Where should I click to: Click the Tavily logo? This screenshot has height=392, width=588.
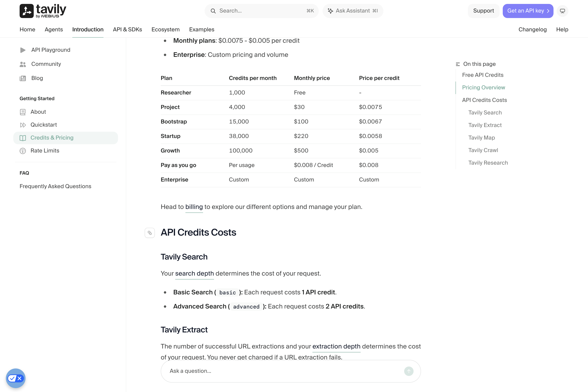[x=43, y=11]
